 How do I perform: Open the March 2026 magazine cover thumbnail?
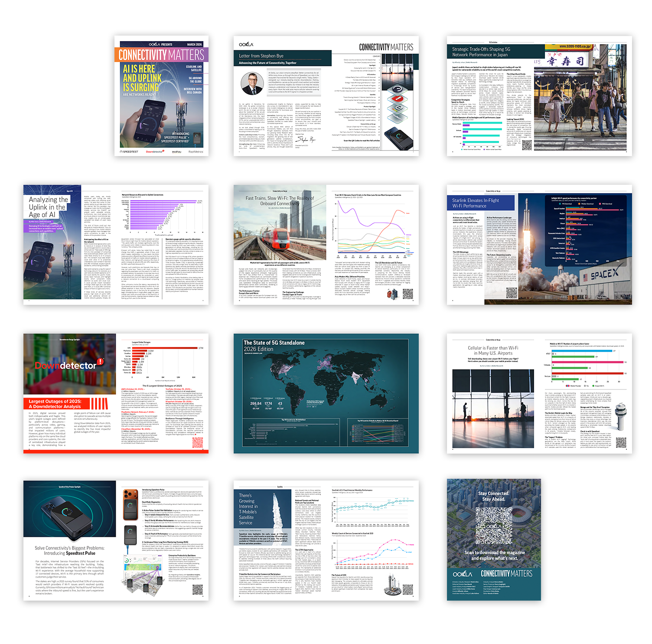(161, 96)
